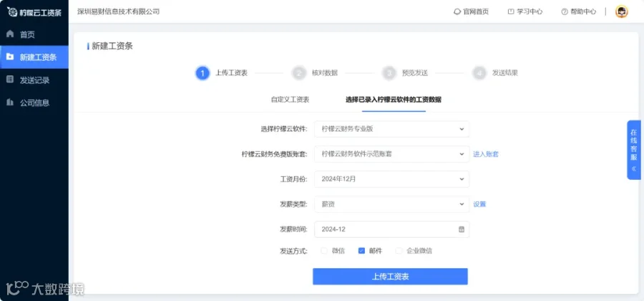Image resolution: width=644 pixels, height=301 pixels.
Task: Click the folder icon beside 新建工资条
Action: [x=10, y=57]
